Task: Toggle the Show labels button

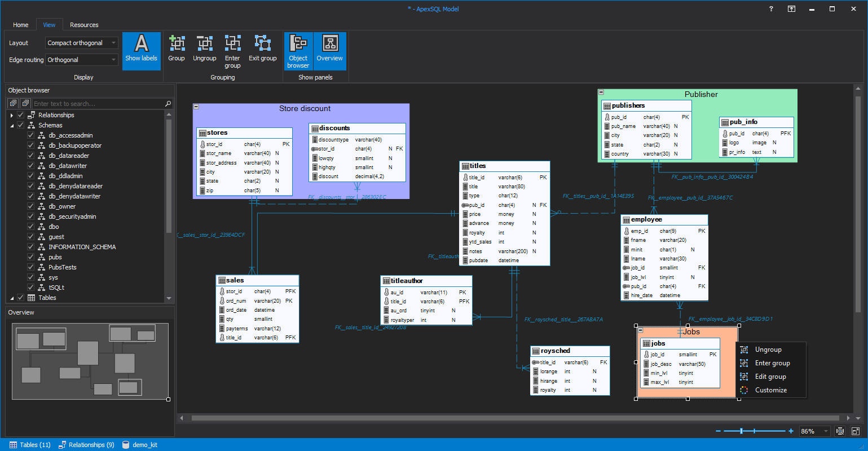Action: click(x=141, y=51)
